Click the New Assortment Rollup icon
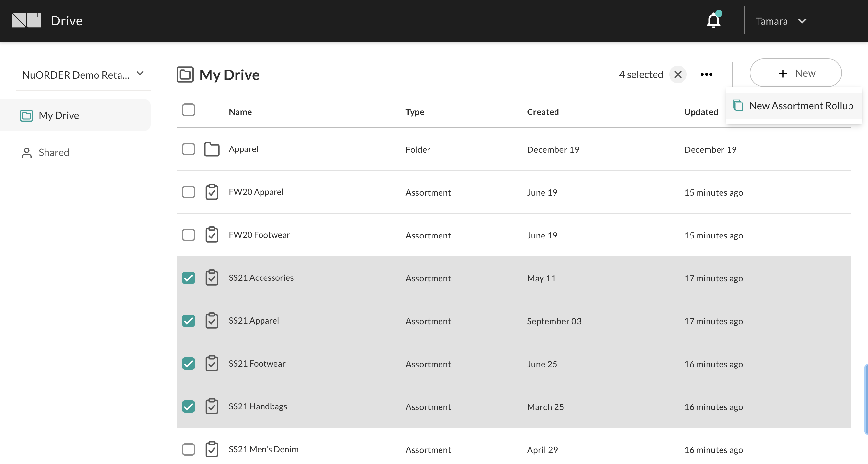Viewport: 868px width, 464px height. click(x=738, y=106)
